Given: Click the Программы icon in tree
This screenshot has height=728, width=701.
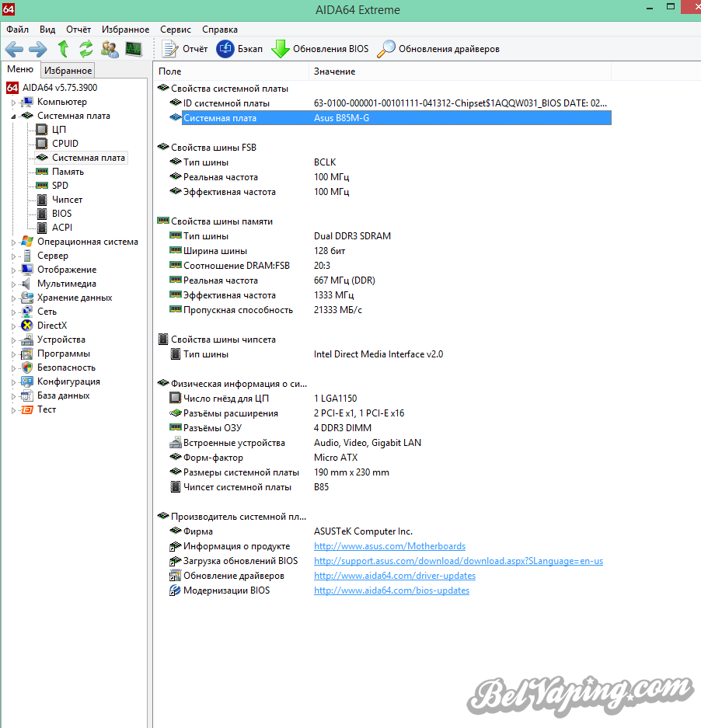Looking at the screenshot, I should pos(27,354).
